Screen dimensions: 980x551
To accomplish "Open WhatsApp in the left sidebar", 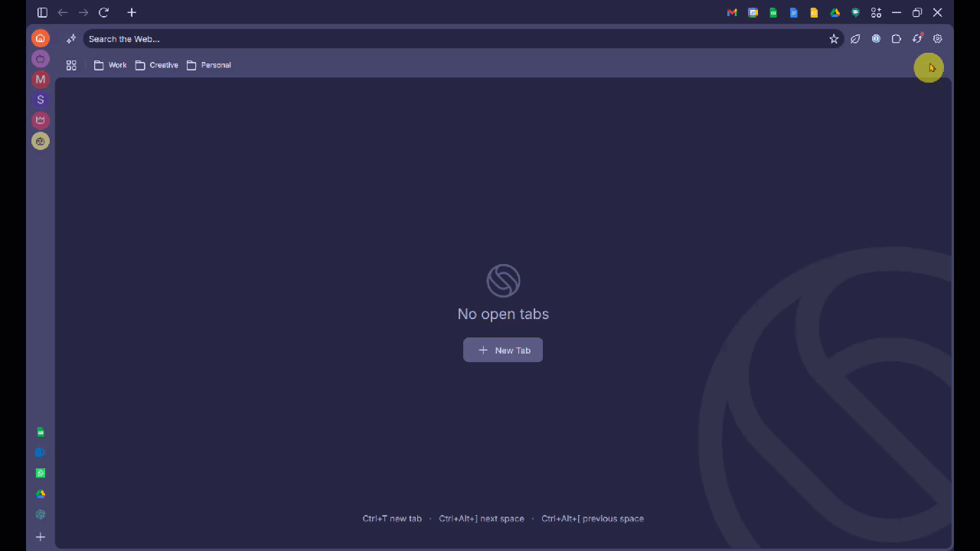I will click(41, 474).
